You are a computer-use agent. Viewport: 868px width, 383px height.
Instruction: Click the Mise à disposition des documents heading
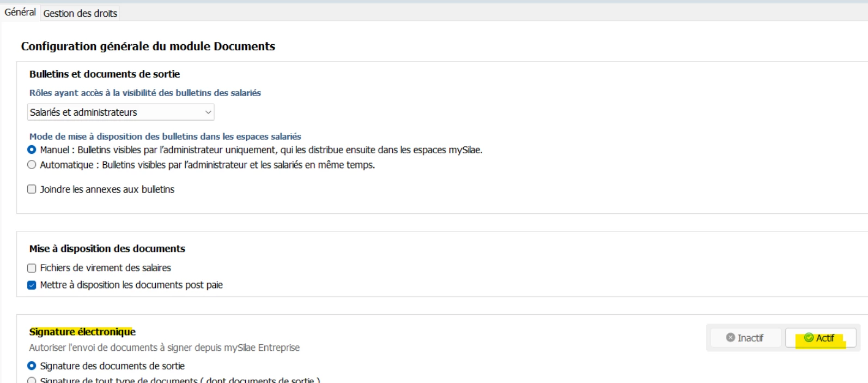coord(107,249)
